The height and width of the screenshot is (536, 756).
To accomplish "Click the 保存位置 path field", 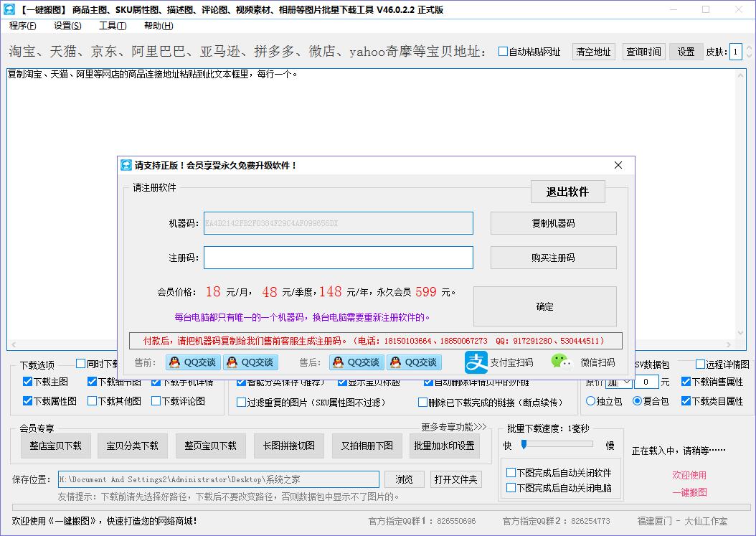I will coord(219,479).
